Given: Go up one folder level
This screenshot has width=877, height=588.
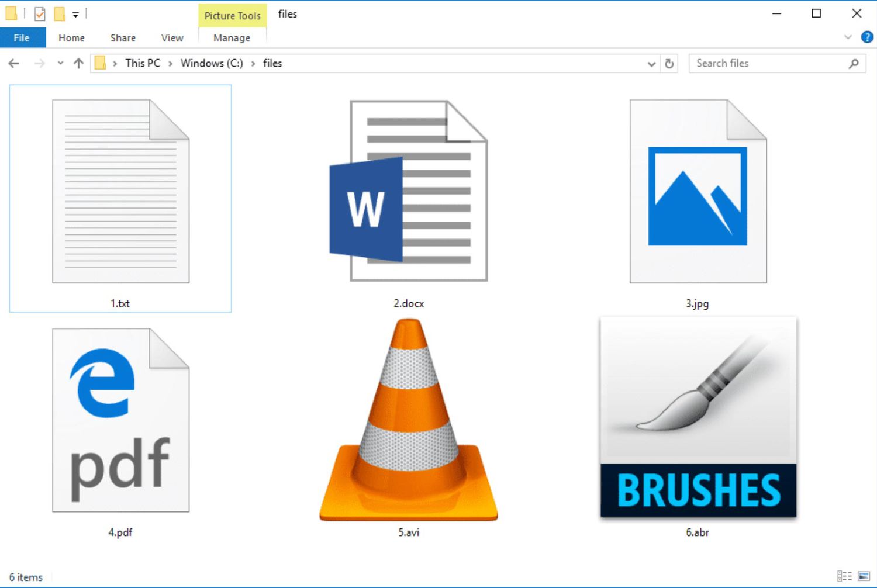Looking at the screenshot, I should [x=78, y=64].
